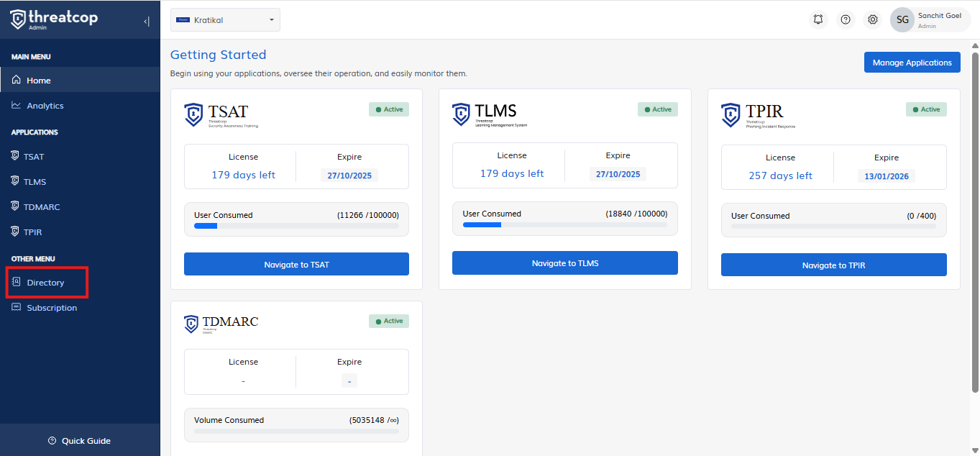
Task: Open the notifications bell icon
Action: tap(818, 19)
